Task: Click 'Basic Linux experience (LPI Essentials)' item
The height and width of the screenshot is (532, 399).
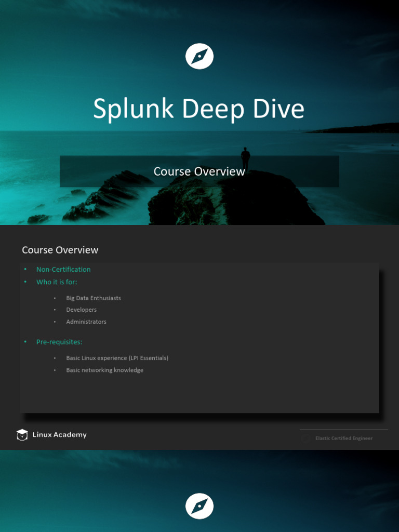Action: [x=117, y=358]
